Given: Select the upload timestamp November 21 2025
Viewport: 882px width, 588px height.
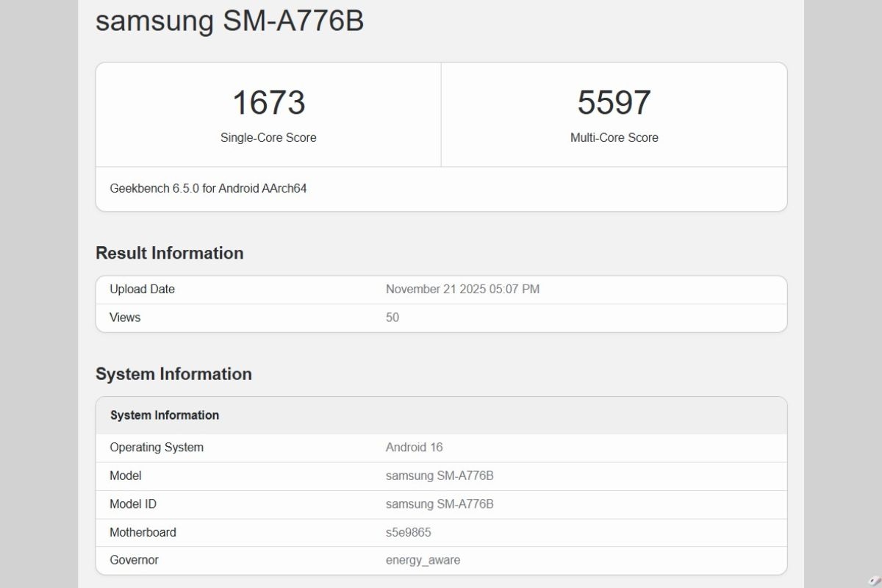Looking at the screenshot, I should coord(463,289).
